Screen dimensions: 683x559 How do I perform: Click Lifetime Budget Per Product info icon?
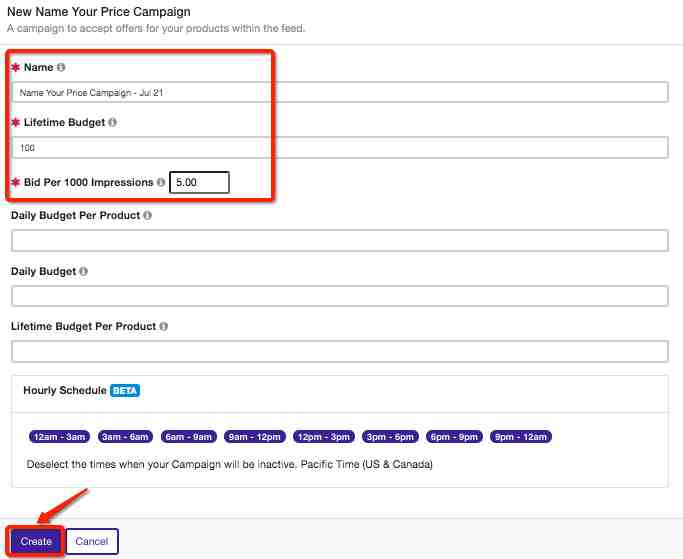(x=163, y=326)
